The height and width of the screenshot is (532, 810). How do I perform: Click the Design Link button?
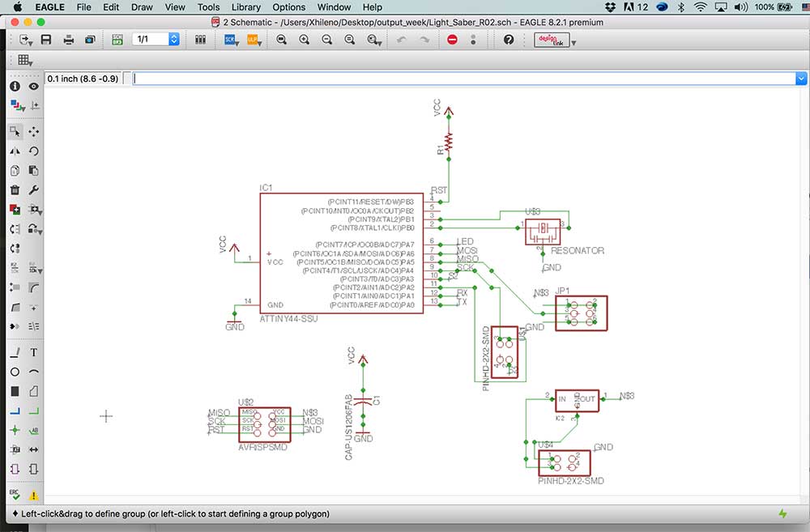(551, 40)
